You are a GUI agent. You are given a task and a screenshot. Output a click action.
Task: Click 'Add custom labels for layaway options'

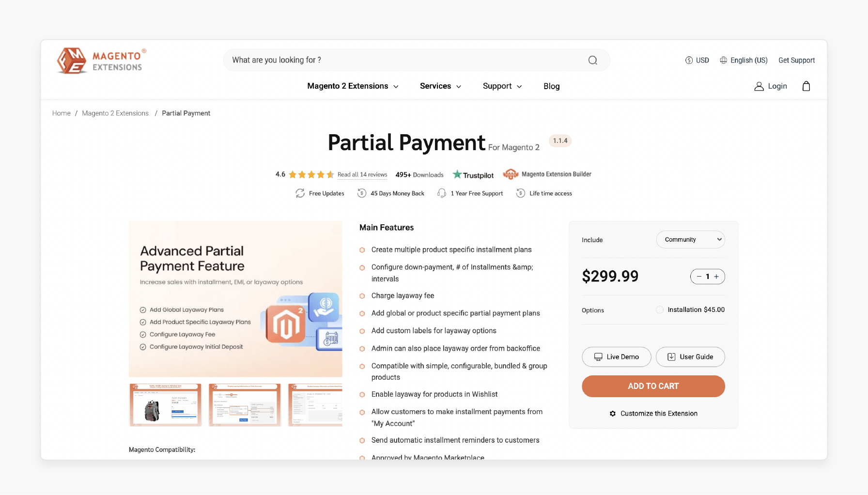coord(434,331)
